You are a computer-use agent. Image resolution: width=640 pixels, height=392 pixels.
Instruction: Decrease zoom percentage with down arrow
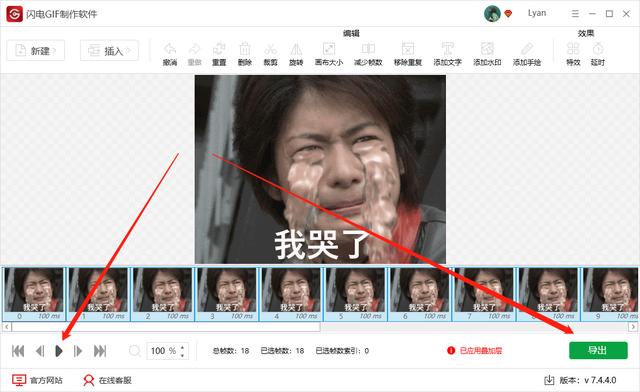(x=182, y=355)
